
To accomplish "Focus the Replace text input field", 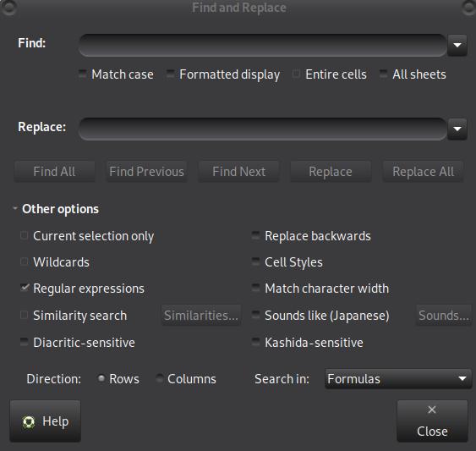I will [x=263, y=129].
